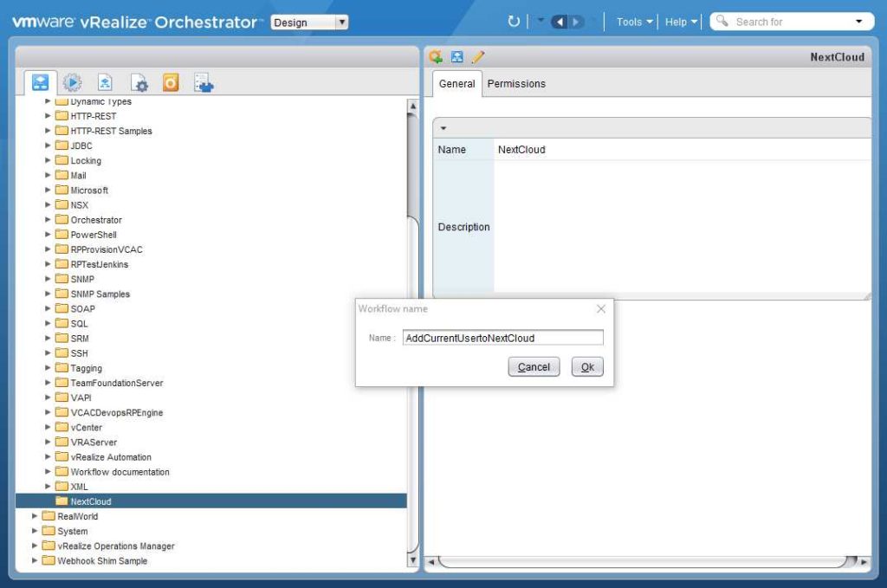The image size is (887, 588).
Task: Select the Webhook Shim Sample folder
Action: tap(95, 560)
